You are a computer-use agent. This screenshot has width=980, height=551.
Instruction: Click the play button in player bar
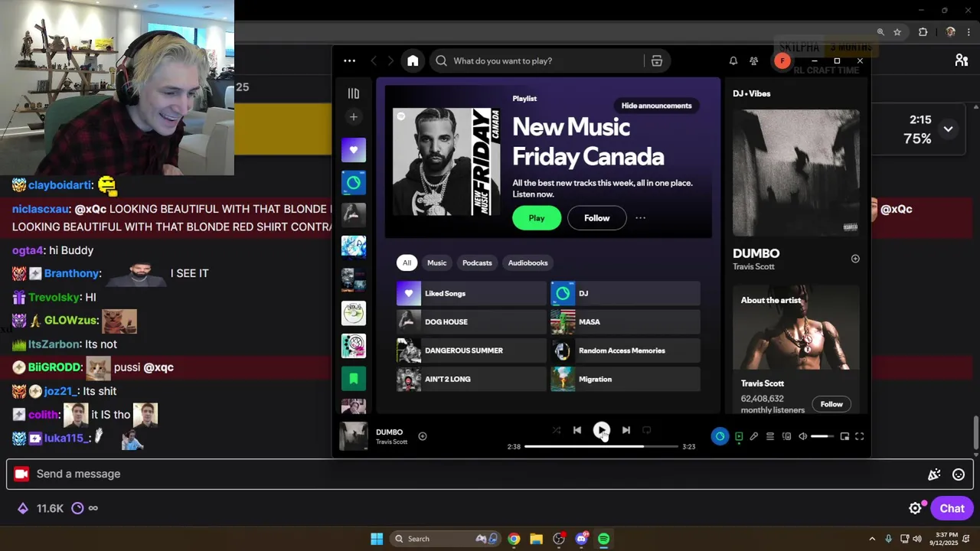[601, 430]
